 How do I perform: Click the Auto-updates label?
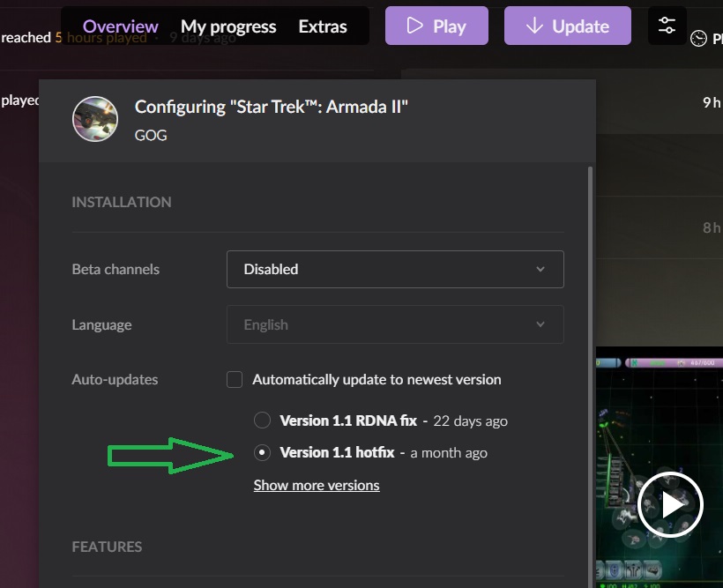[115, 380]
